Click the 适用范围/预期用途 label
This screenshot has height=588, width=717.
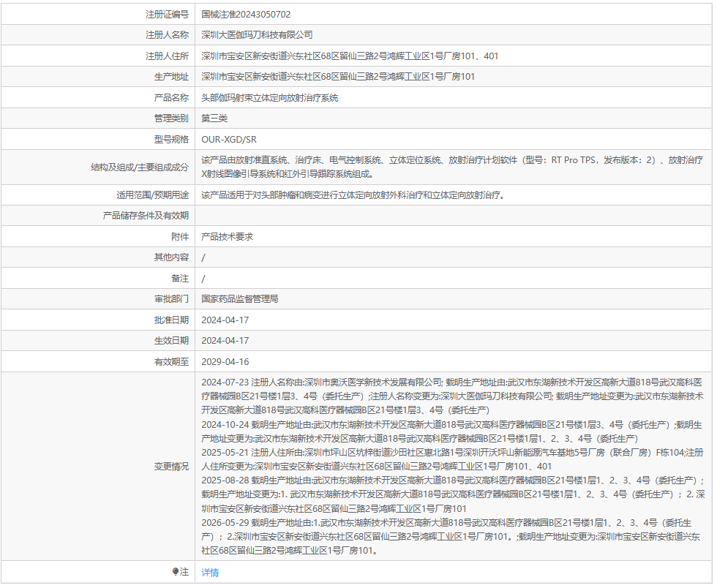152,195
